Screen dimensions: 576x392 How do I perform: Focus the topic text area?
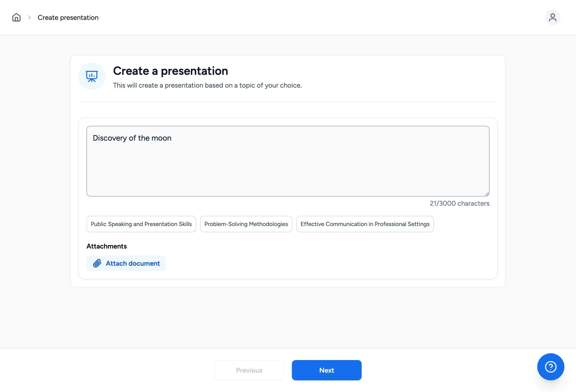tap(288, 161)
